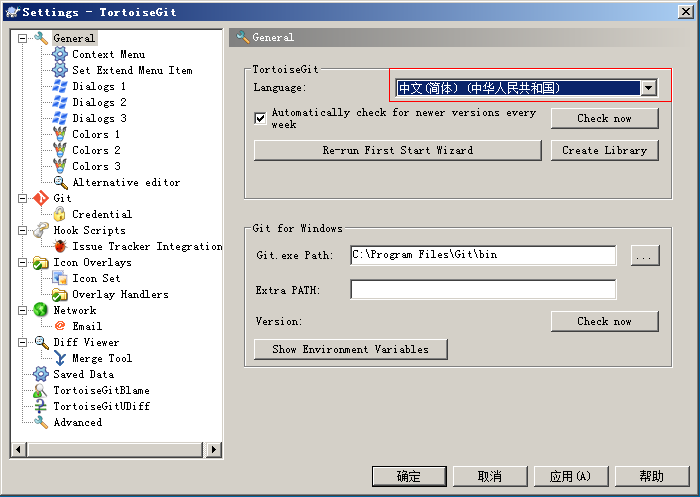Screen dimensions: 700x497
Task: Open help with the 帮助 button
Action: [x=652, y=476]
